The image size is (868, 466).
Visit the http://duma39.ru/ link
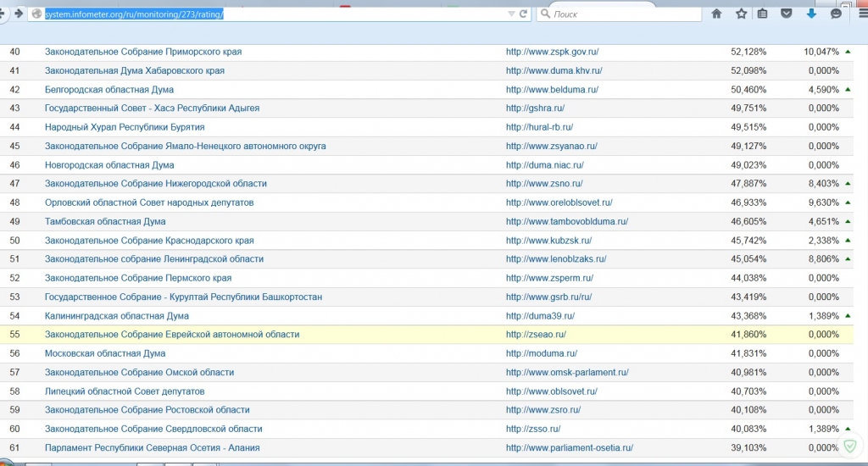[x=540, y=316]
